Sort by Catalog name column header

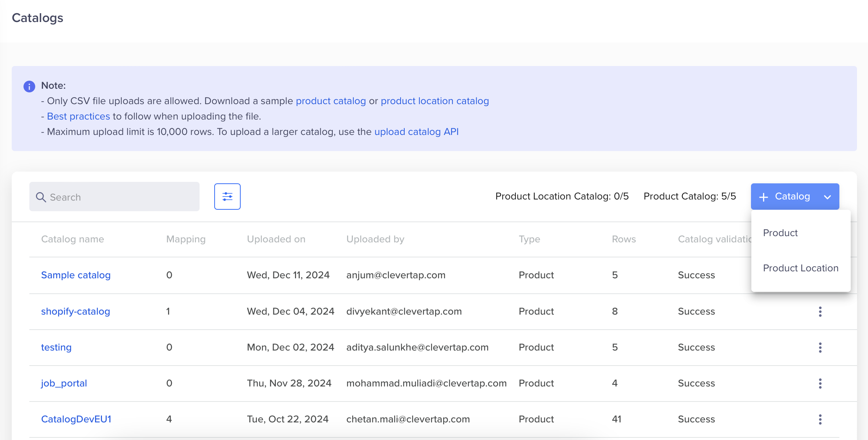pyautogui.click(x=72, y=239)
